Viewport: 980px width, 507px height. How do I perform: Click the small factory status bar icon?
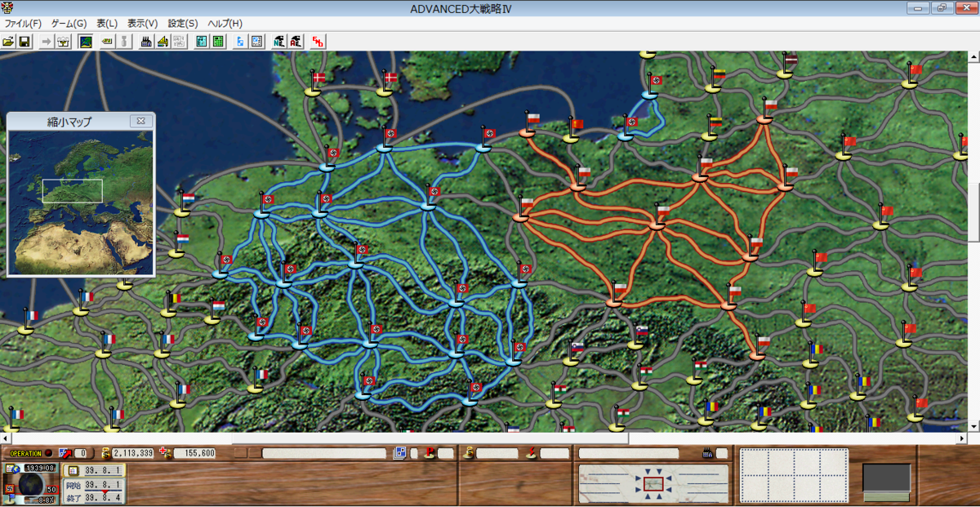pos(709,453)
